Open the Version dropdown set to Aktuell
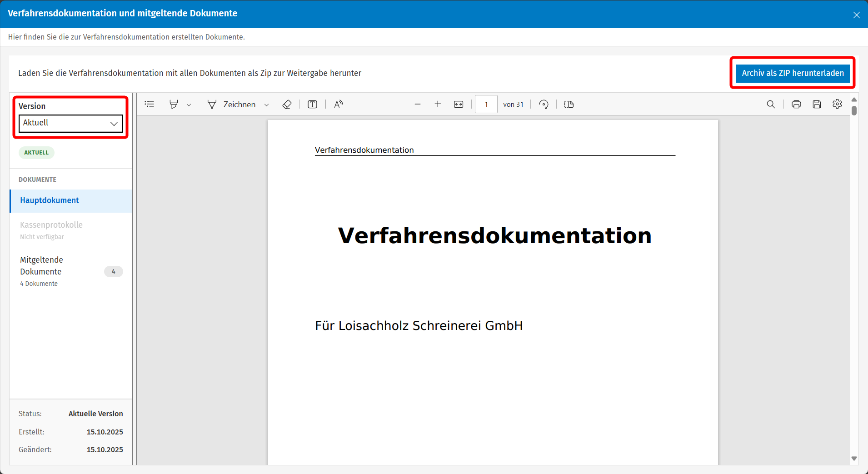This screenshot has height=474, width=868. click(71, 123)
